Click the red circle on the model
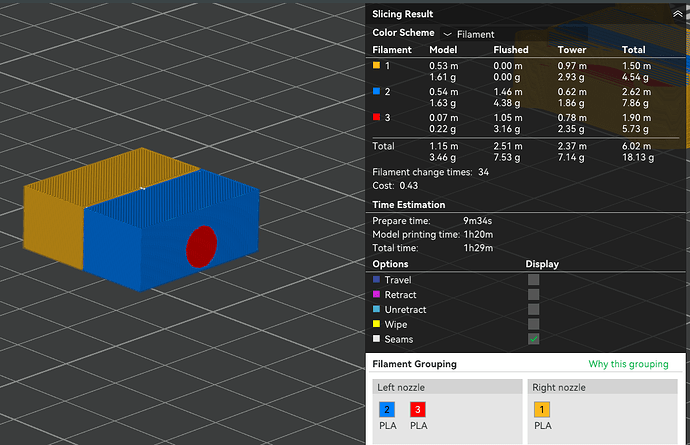The width and height of the screenshot is (690, 445). (x=202, y=246)
